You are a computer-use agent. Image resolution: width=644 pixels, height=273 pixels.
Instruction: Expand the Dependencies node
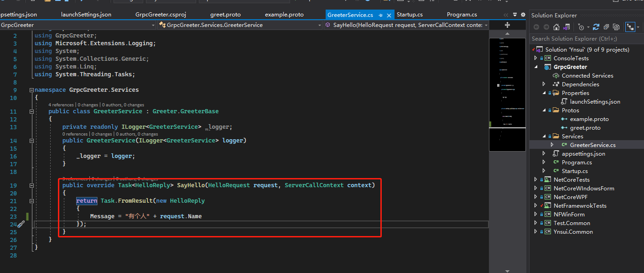tap(544, 84)
